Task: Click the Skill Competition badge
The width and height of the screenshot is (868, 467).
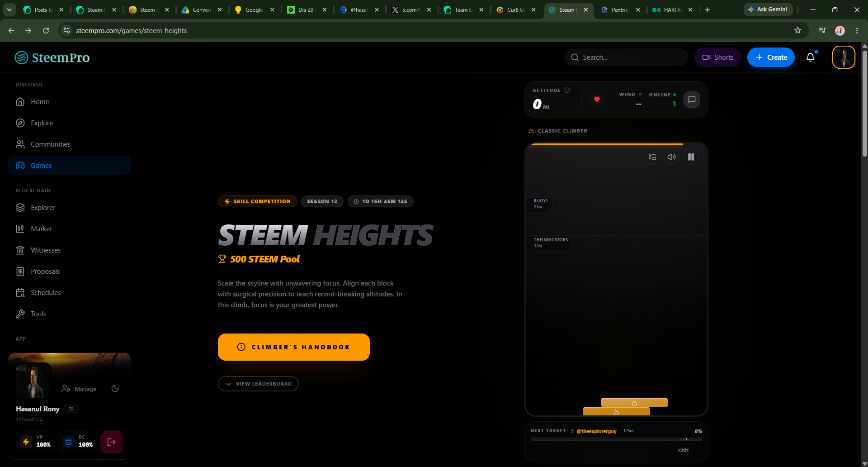Action: click(257, 201)
